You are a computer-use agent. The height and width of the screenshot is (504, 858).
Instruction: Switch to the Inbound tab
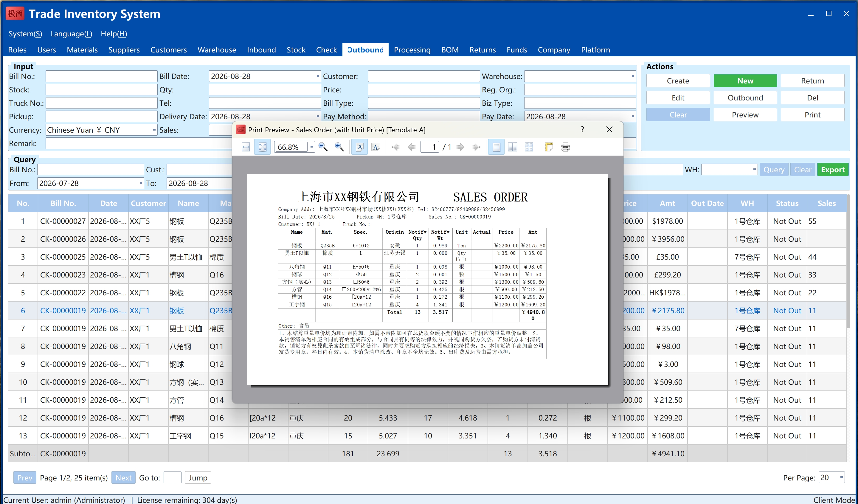click(x=261, y=50)
